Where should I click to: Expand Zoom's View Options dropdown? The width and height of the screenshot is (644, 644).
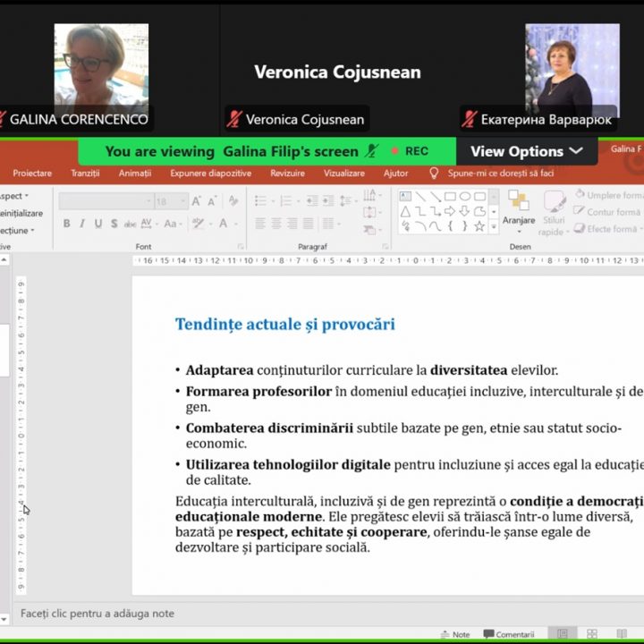pyautogui.click(x=527, y=151)
